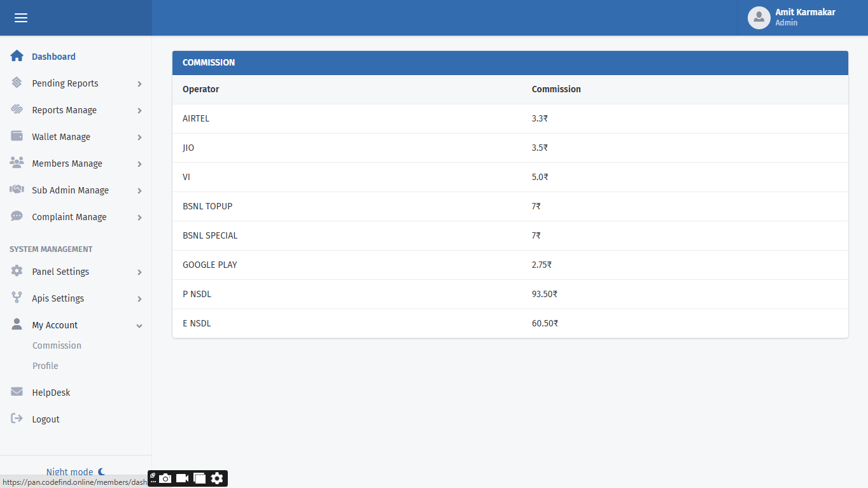Go to Commission submenu link
Image resolution: width=868 pixels, height=488 pixels.
(x=57, y=345)
